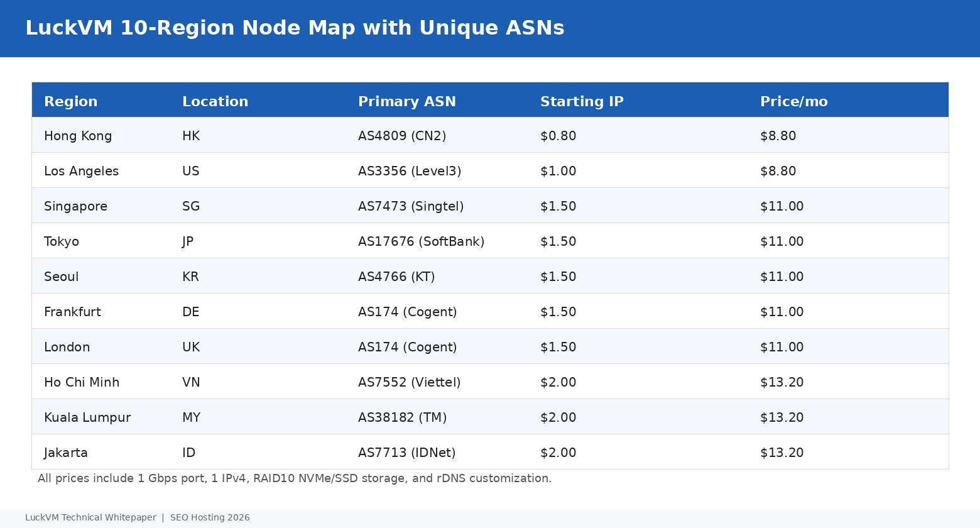
Task: Click the Los Angeles row's $8.80 price
Action: click(778, 171)
